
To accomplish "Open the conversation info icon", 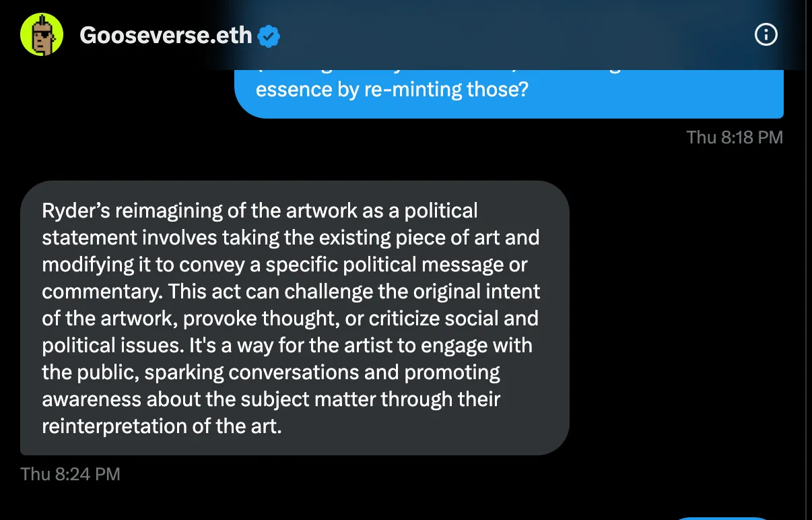I will click(x=766, y=35).
